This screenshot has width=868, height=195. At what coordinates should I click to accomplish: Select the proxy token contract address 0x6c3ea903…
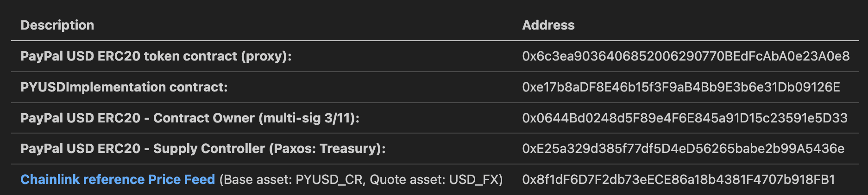click(x=686, y=56)
